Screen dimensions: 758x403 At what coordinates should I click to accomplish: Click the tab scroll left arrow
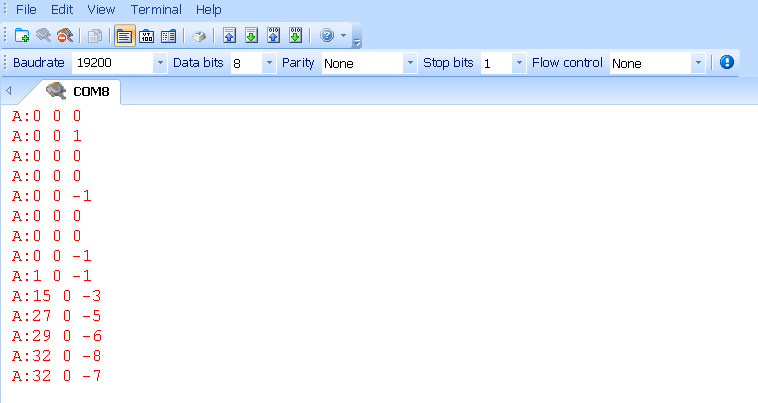pyautogui.click(x=9, y=90)
